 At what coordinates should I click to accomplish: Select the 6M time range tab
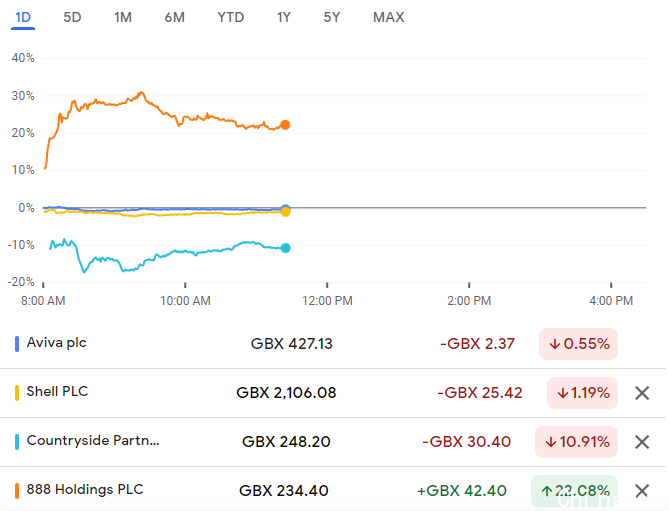pos(175,17)
